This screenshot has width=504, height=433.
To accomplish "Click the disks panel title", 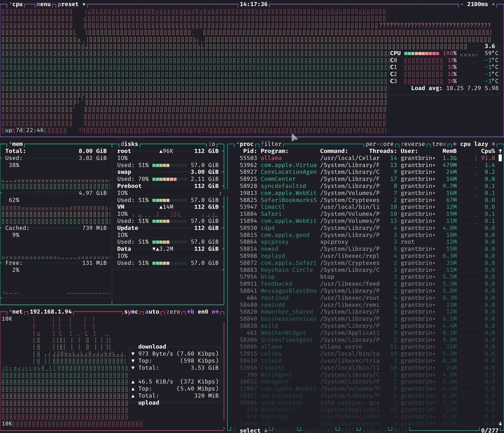I will tap(130, 144).
